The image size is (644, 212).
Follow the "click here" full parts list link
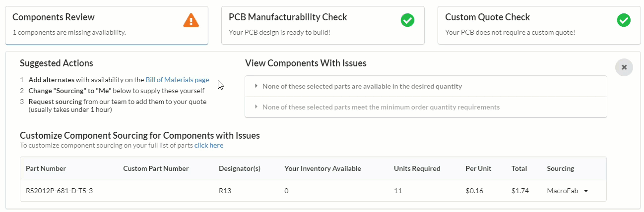(209, 145)
